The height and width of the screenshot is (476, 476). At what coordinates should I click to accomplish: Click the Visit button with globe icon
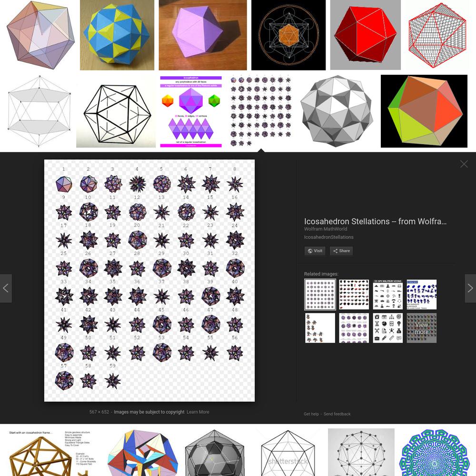[x=315, y=251]
